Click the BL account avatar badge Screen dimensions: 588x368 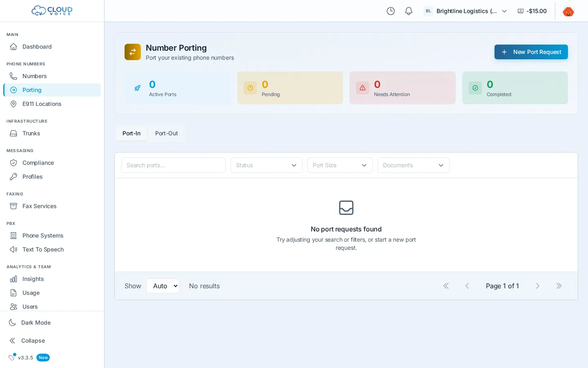click(428, 11)
